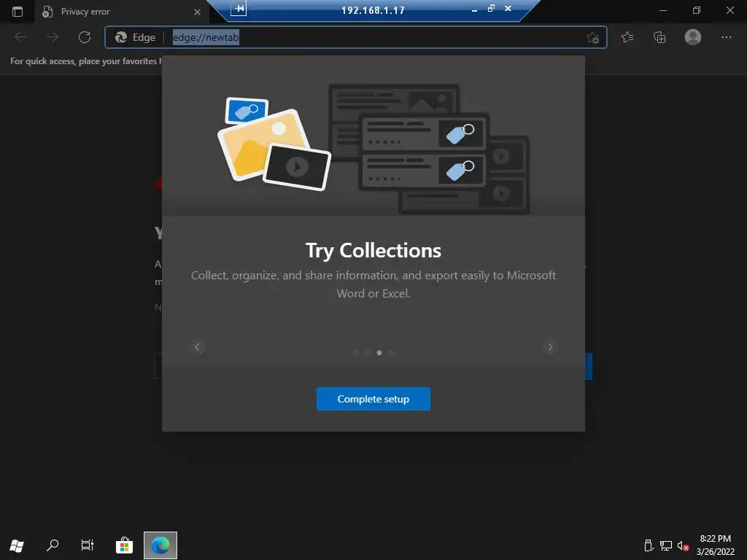Switch to the Privacy error tab

122,12
